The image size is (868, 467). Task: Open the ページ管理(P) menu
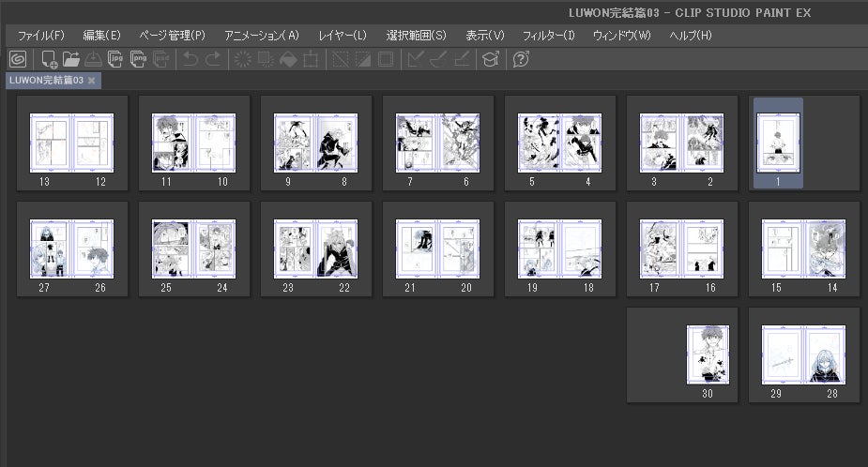[172, 36]
